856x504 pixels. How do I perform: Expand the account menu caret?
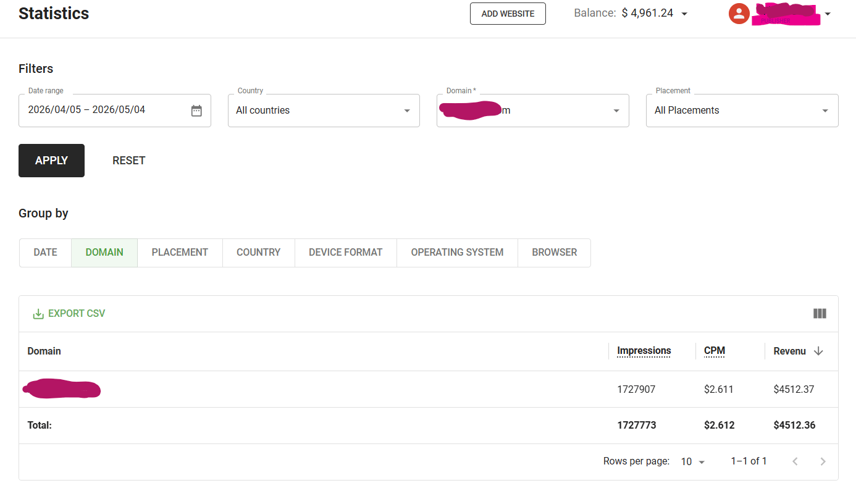click(x=828, y=14)
